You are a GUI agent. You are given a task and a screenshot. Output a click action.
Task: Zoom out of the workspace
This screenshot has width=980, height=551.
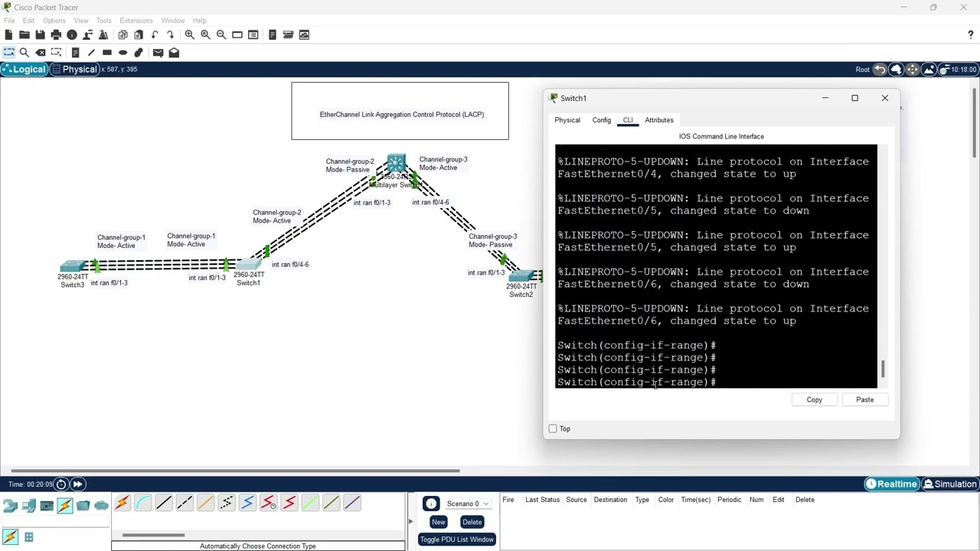point(221,34)
